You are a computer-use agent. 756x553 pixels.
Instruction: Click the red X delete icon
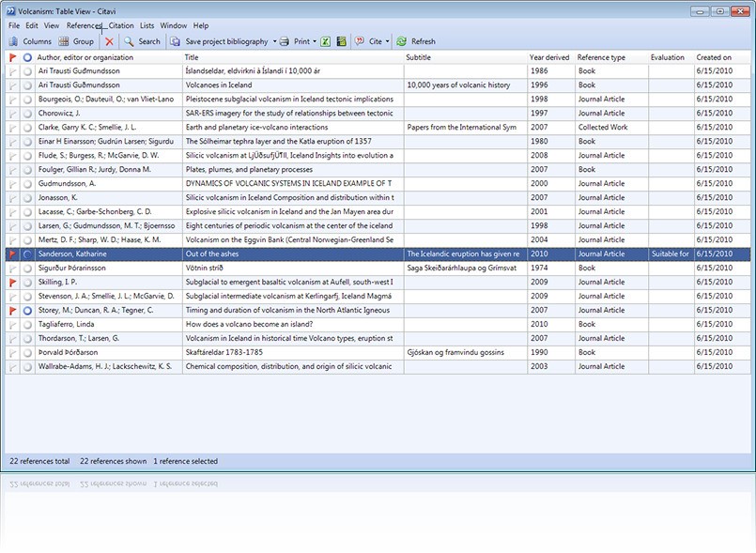pyautogui.click(x=109, y=41)
